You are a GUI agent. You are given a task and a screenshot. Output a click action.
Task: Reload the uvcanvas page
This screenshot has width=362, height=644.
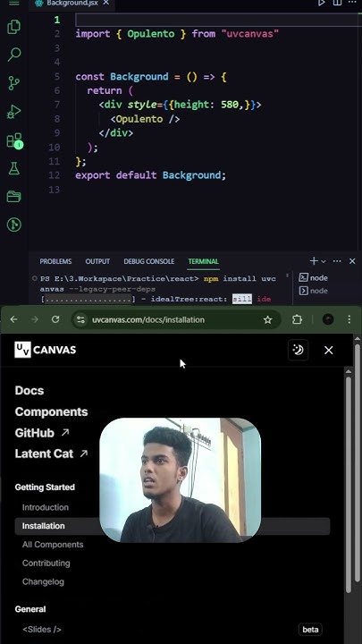(55, 319)
